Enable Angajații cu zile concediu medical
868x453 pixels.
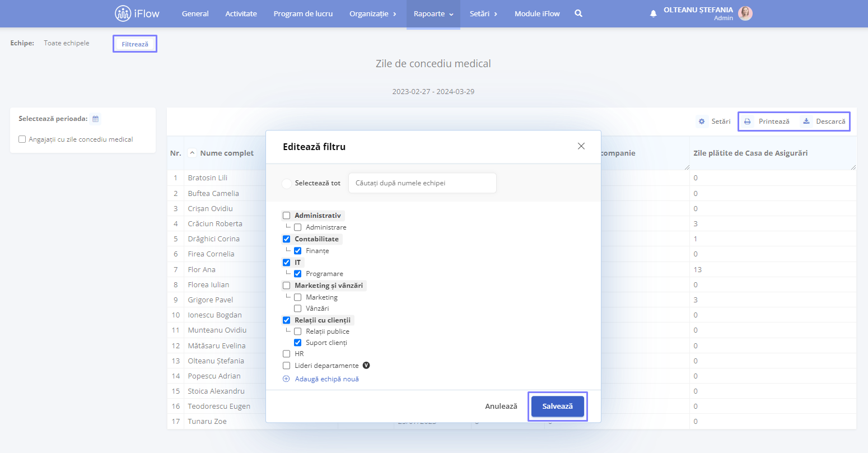point(22,139)
